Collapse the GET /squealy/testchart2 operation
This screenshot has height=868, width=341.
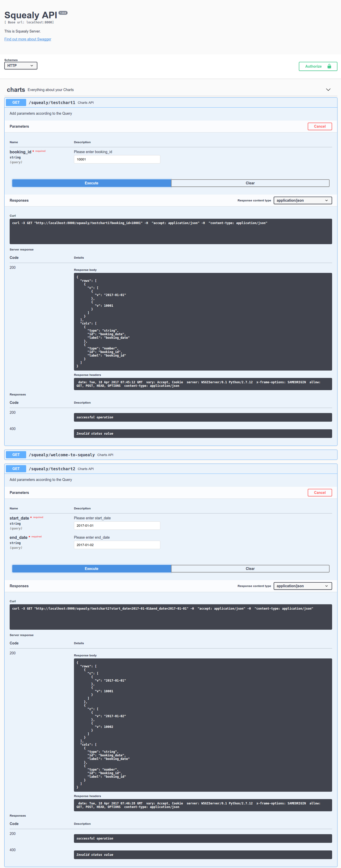click(171, 469)
